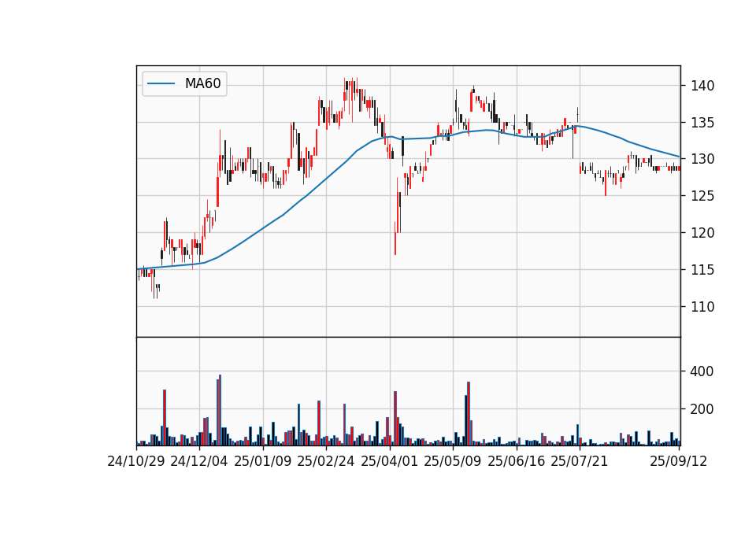Select the 24/10/29 date label

coord(136,462)
